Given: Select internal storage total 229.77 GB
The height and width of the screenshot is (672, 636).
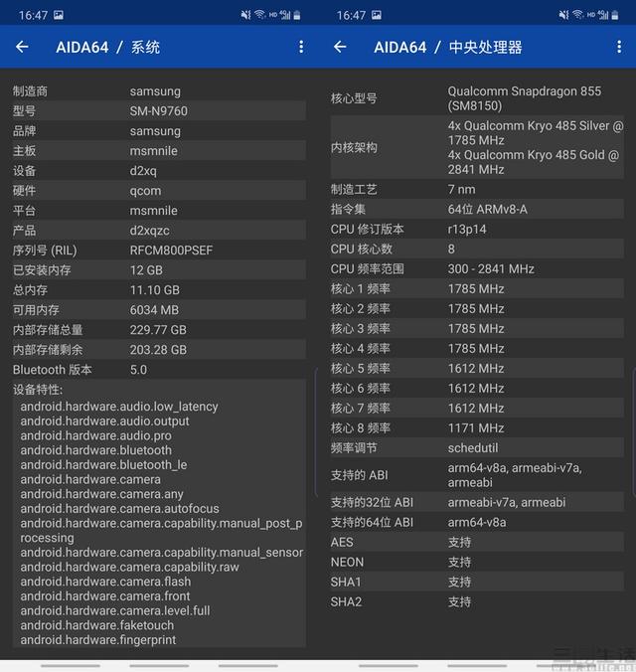Looking at the screenshot, I should [158, 330].
